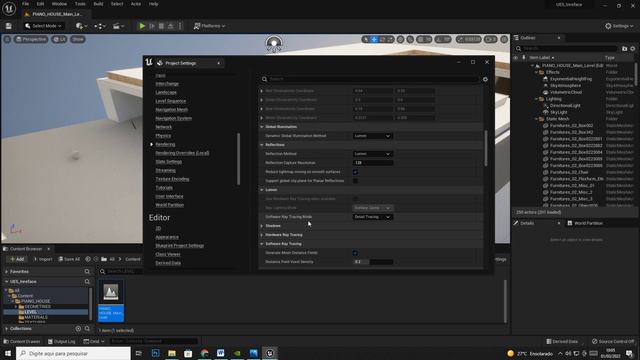Toggle Use Hardware Ray Tracing when available
640x360 pixels.
pos(355,199)
